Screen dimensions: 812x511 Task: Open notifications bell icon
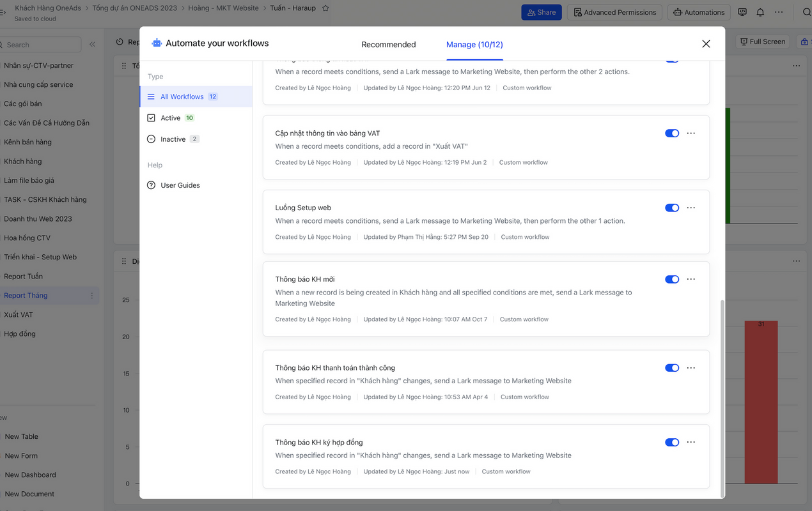760,12
